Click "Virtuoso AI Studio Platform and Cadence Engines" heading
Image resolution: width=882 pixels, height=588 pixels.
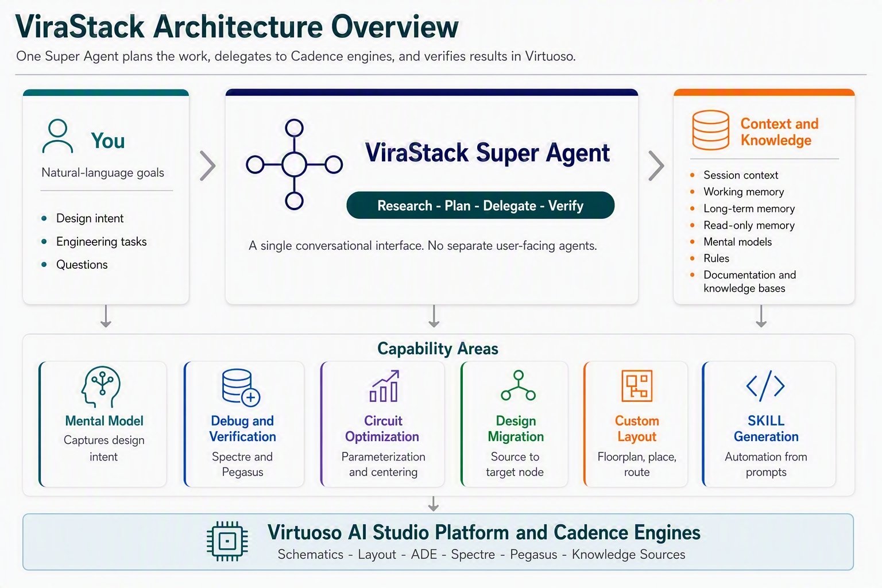[x=484, y=533]
